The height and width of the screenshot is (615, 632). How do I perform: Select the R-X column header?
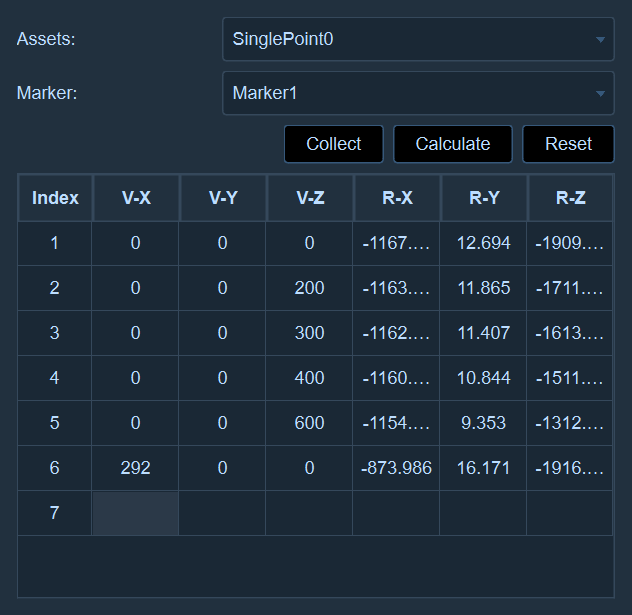[397, 198]
